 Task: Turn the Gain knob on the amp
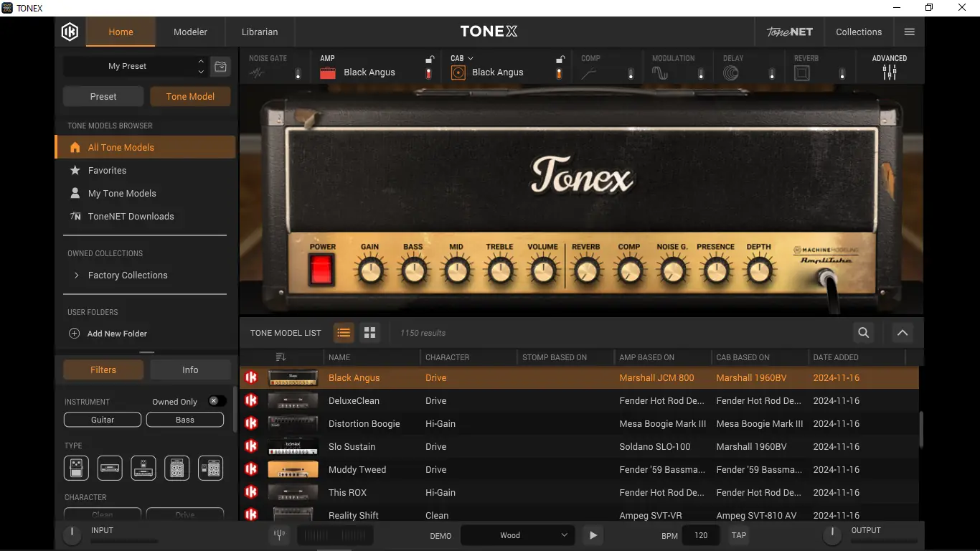(370, 269)
